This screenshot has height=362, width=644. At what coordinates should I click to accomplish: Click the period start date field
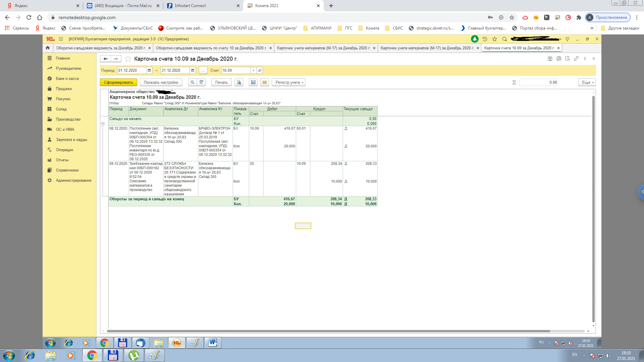pyautogui.click(x=131, y=70)
